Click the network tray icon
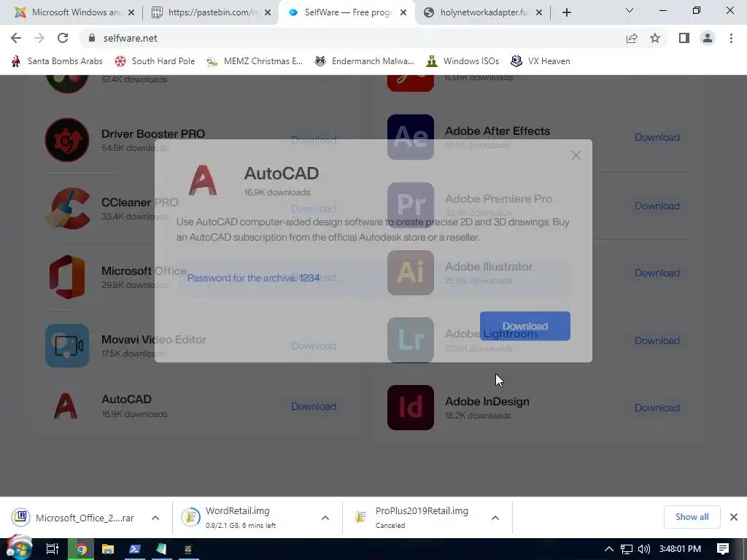Screen dimensions: 747x560 point(627,549)
